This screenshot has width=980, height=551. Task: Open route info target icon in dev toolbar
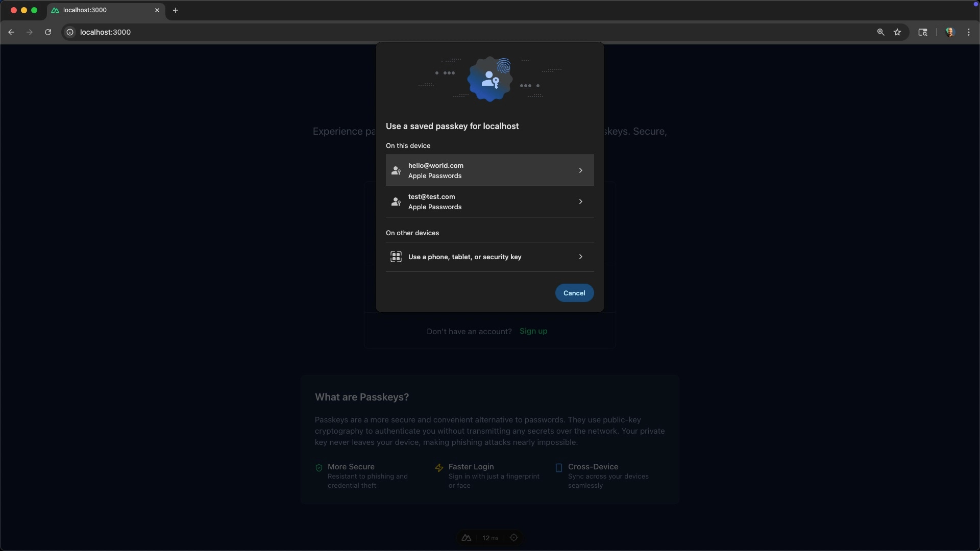[513, 538]
